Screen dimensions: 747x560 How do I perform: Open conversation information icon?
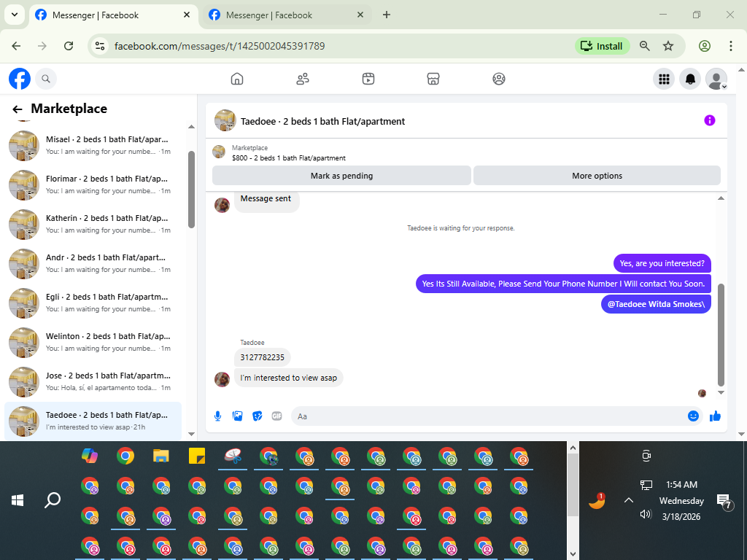[x=709, y=120]
